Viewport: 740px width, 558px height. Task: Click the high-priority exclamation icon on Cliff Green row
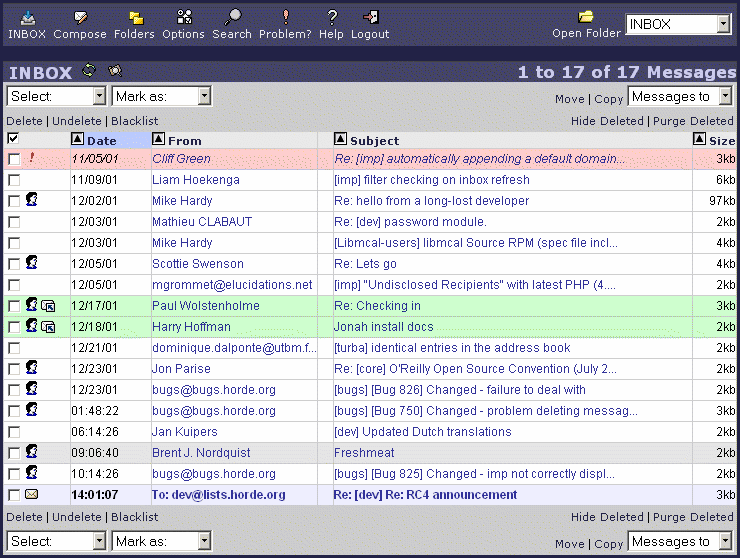(32, 158)
